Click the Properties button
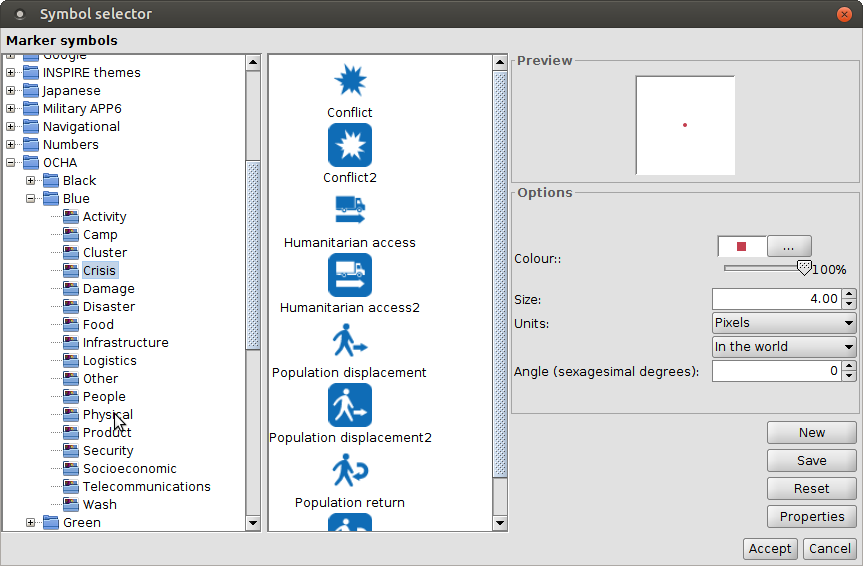This screenshot has width=863, height=566. coord(811,516)
